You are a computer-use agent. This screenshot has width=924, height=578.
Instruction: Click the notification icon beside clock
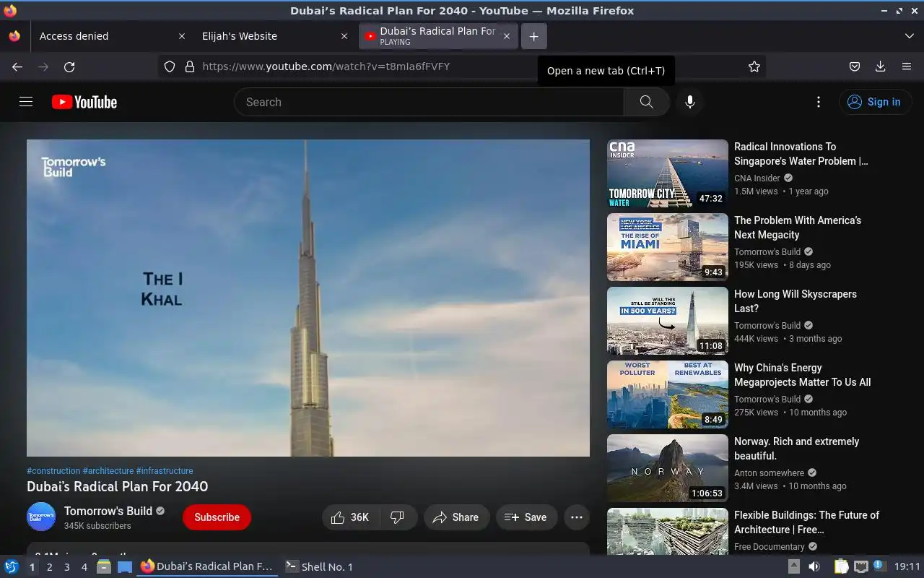click(879, 566)
